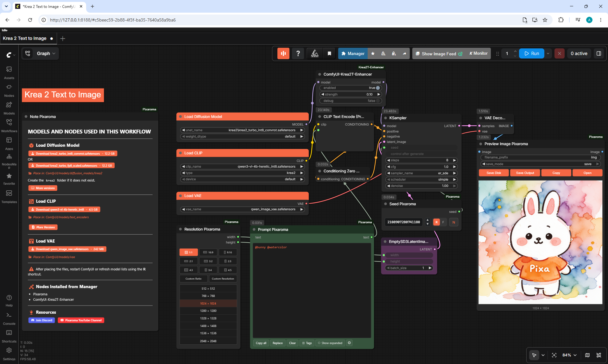Open the 84% zoom dropdown
Image resolution: width=608 pixels, height=364 pixels.
(569, 355)
